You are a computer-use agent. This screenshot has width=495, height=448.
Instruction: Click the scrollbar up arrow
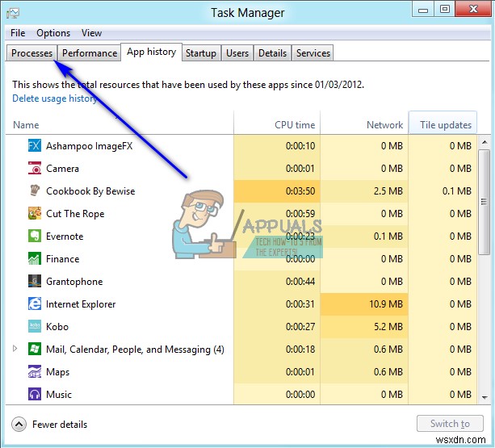(x=485, y=142)
